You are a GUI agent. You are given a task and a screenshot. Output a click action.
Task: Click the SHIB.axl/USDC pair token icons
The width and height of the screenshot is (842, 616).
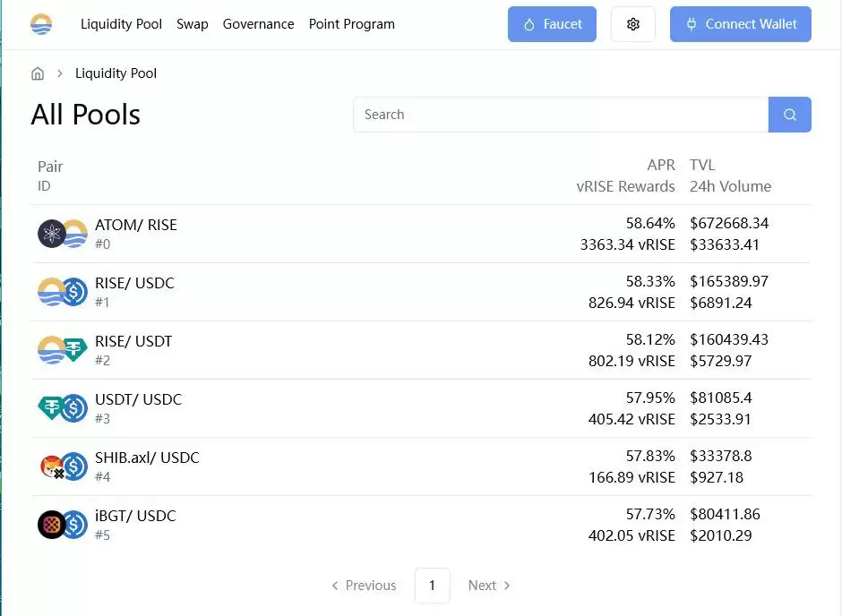click(x=62, y=466)
